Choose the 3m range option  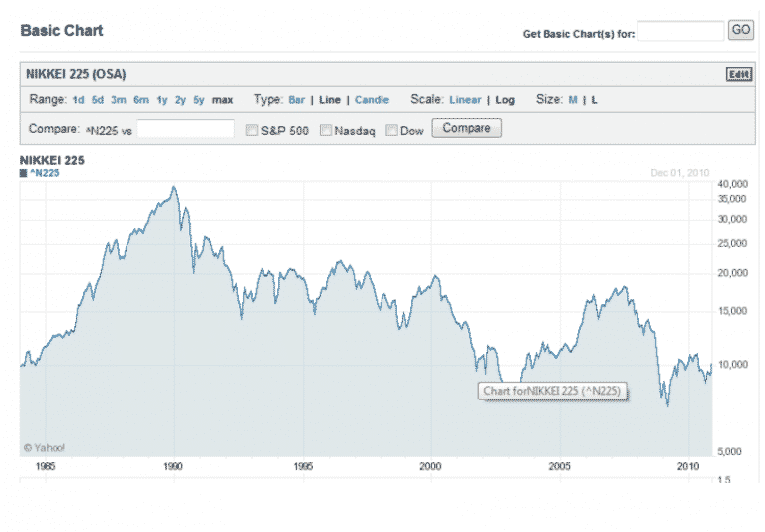[118, 100]
